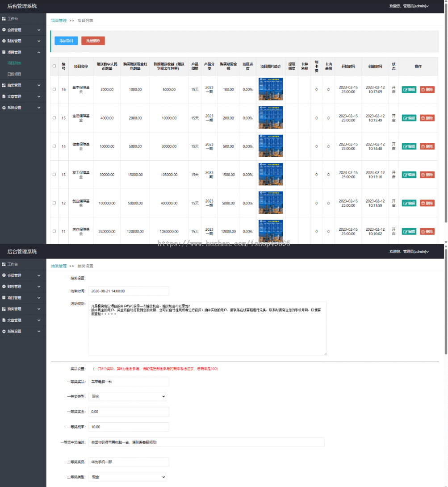Delete the 生活保障基金 project row

(427, 118)
